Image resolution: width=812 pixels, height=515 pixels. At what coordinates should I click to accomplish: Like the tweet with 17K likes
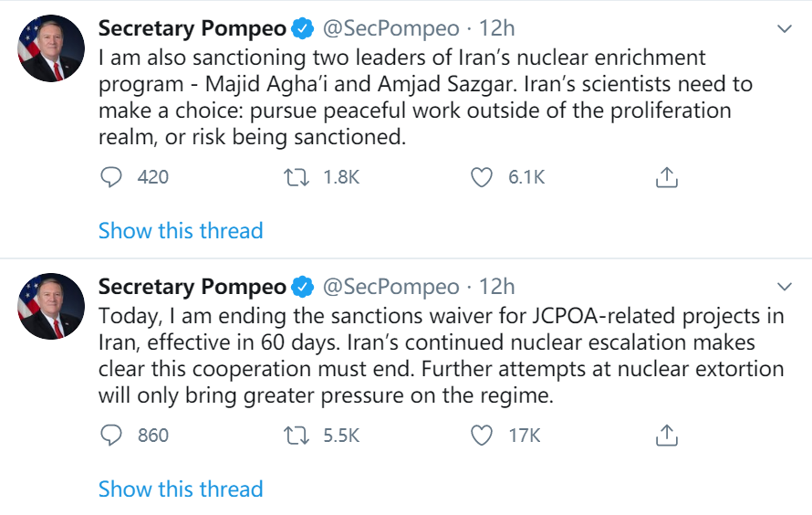[482, 436]
